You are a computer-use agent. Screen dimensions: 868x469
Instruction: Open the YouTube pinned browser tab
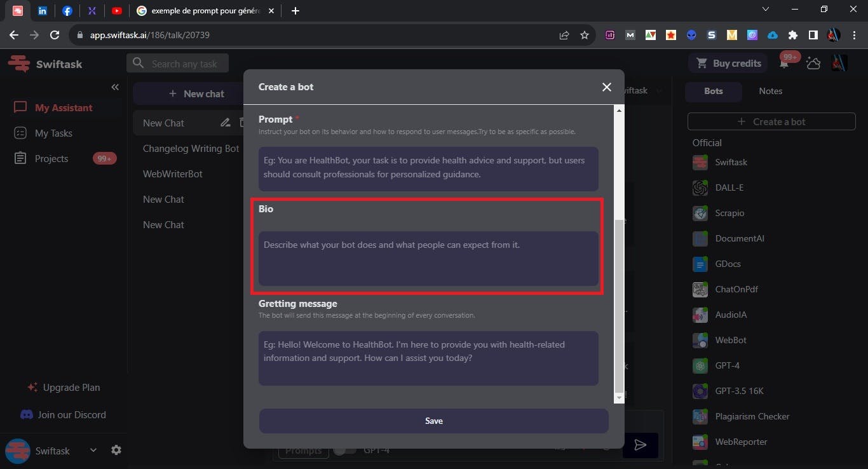117,11
